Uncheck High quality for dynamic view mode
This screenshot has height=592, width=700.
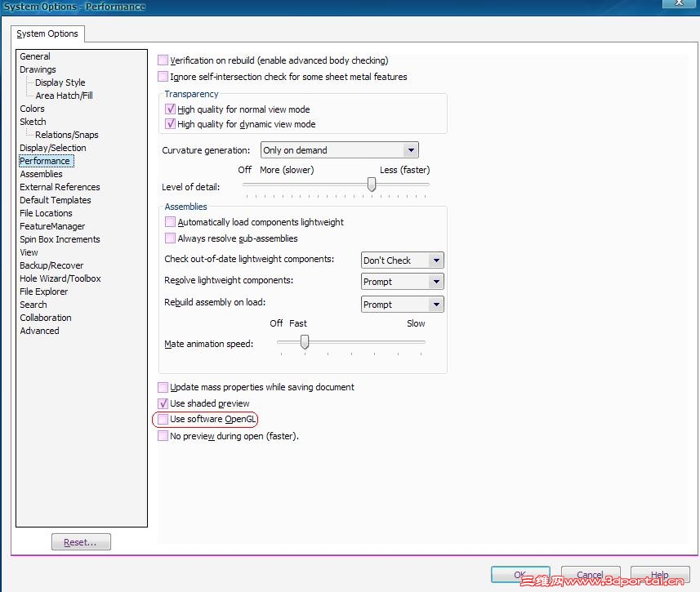170,123
